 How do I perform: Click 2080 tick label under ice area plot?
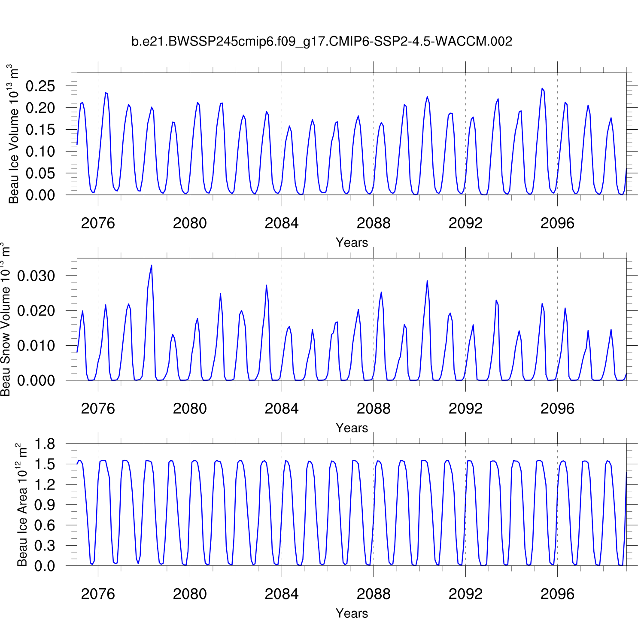click(190, 594)
